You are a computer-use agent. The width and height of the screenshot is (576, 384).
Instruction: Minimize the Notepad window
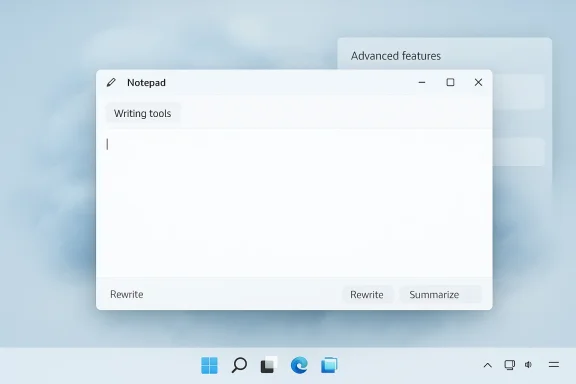pos(422,82)
